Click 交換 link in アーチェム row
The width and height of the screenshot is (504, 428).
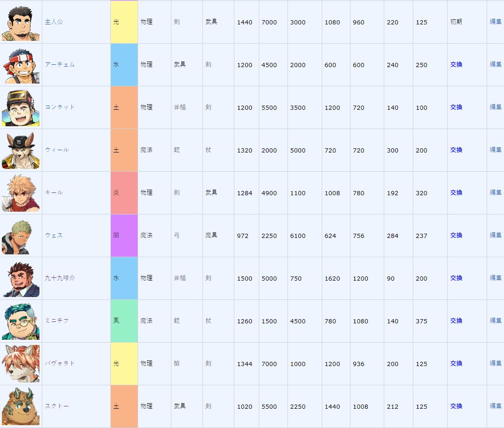(456, 65)
